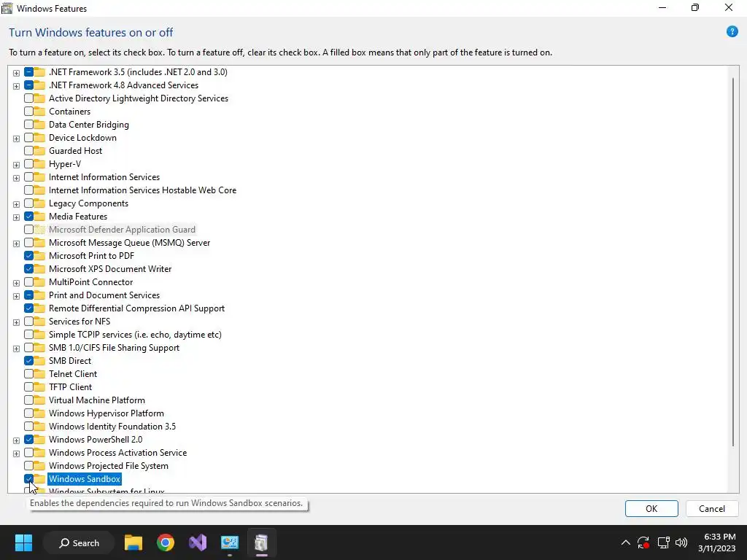747x560 pixels.
Task: Toggle the SMB Direct checkbox
Action: (28, 361)
